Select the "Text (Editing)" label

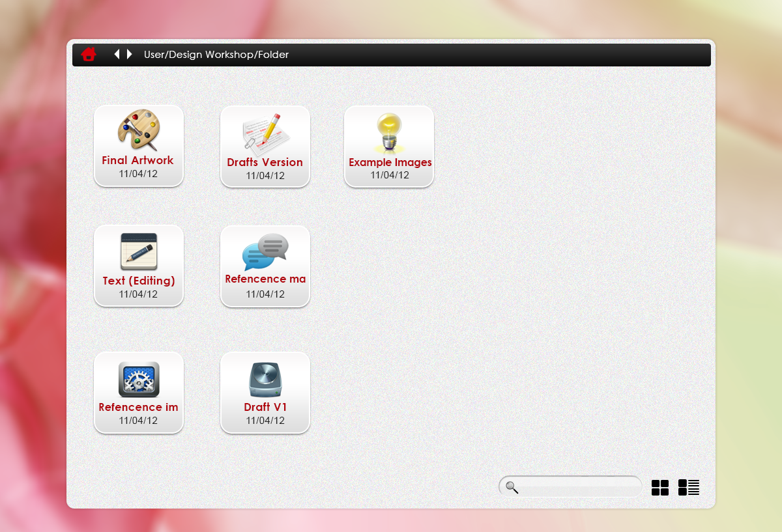(139, 281)
